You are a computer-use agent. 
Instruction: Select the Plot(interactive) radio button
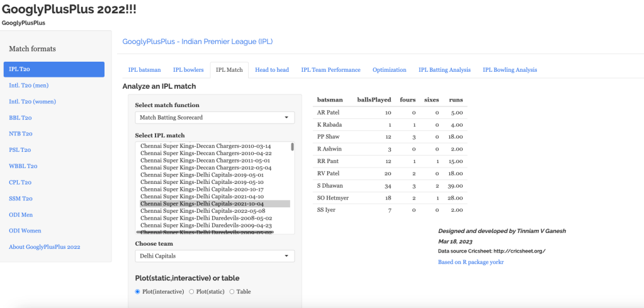138,292
